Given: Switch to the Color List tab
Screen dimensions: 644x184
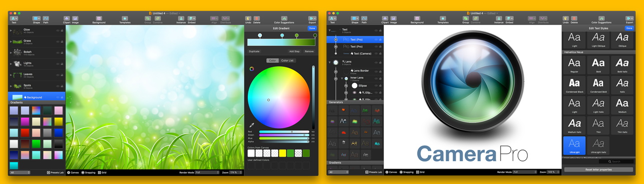Looking at the screenshot, I should point(287,60).
